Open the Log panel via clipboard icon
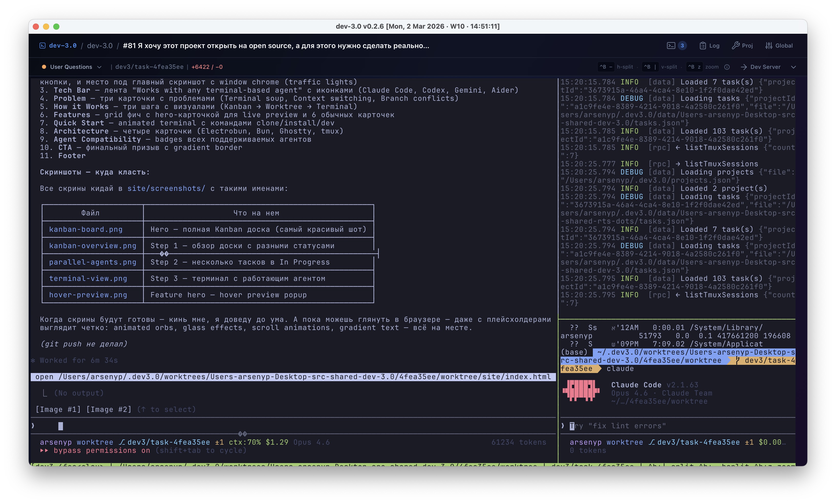 (709, 45)
